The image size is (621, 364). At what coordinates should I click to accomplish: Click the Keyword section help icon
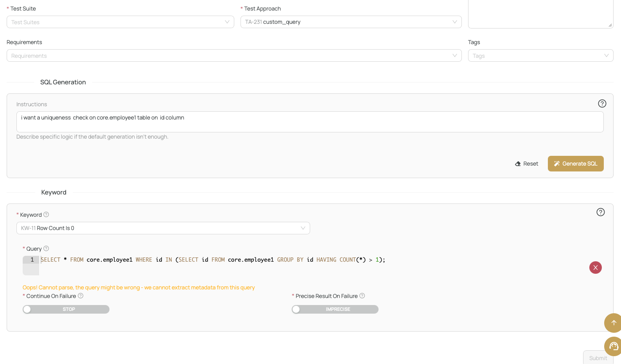[x=601, y=212]
